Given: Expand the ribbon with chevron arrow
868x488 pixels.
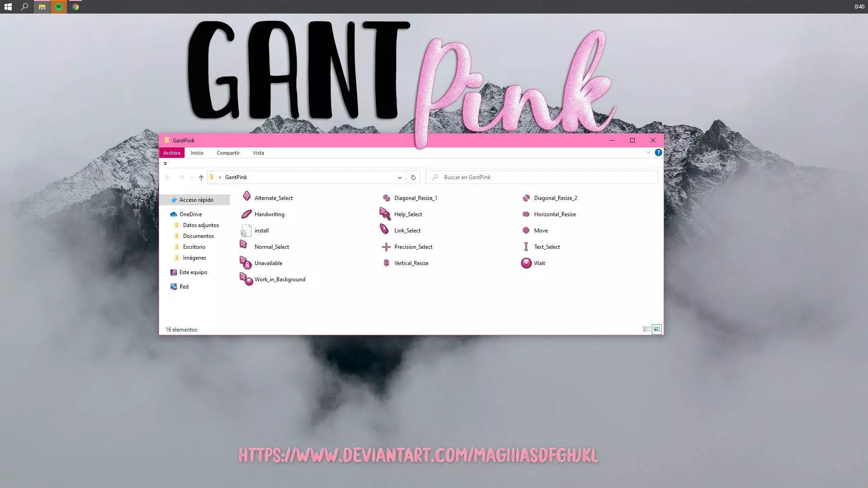Looking at the screenshot, I should pyautogui.click(x=648, y=153).
